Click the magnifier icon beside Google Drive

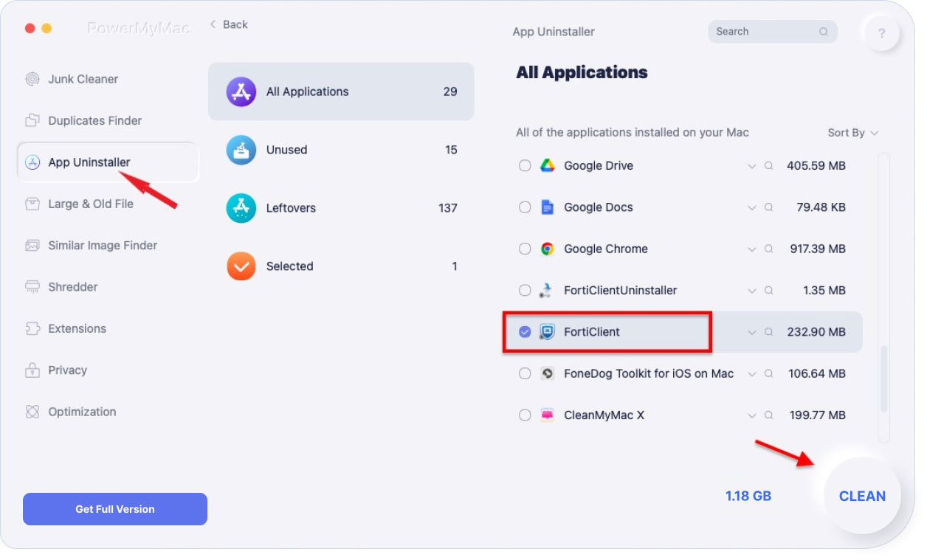point(769,166)
